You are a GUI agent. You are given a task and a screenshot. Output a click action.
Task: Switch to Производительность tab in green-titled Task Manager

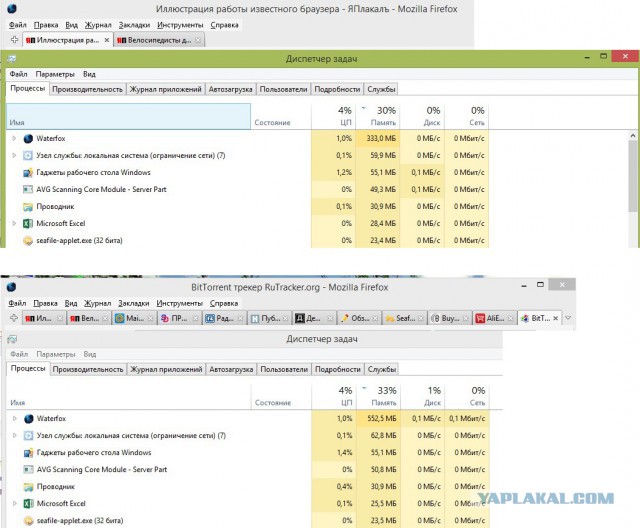[87, 89]
